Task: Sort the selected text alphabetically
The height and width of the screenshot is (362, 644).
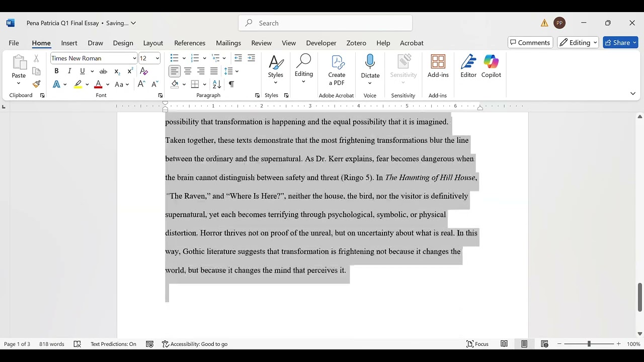Action: pos(217,84)
